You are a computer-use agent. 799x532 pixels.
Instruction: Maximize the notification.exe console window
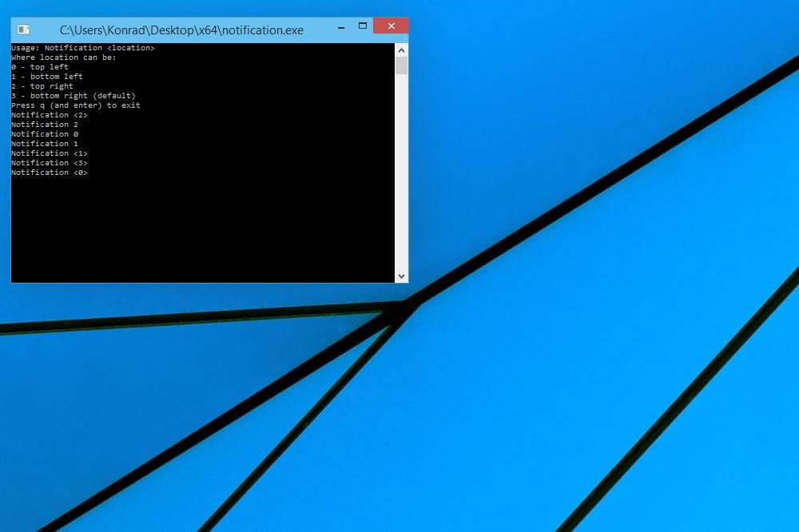(x=363, y=26)
